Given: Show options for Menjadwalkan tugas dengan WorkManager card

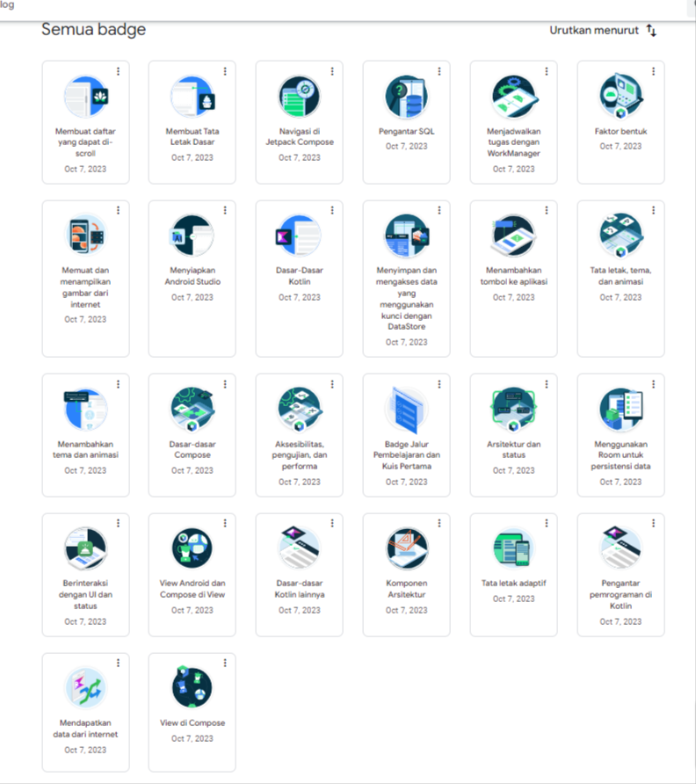Looking at the screenshot, I should point(547,71).
